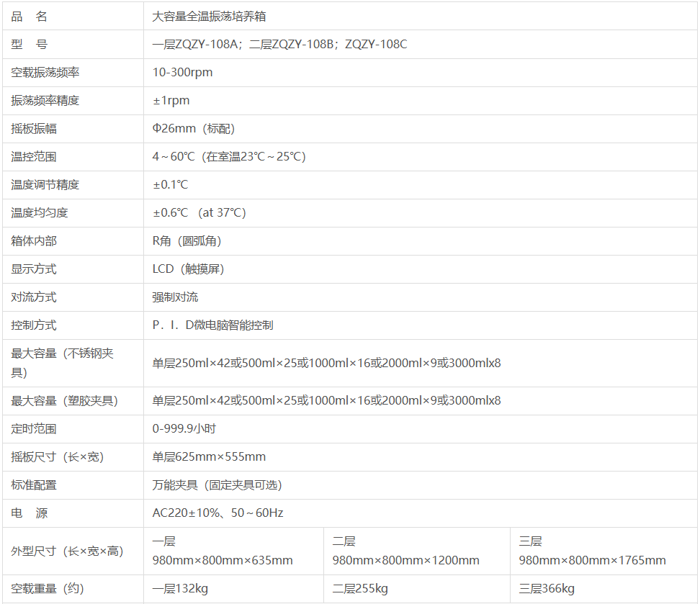Click the LCD（触摸屏）display value
The image size is (700, 604).
coord(188,269)
